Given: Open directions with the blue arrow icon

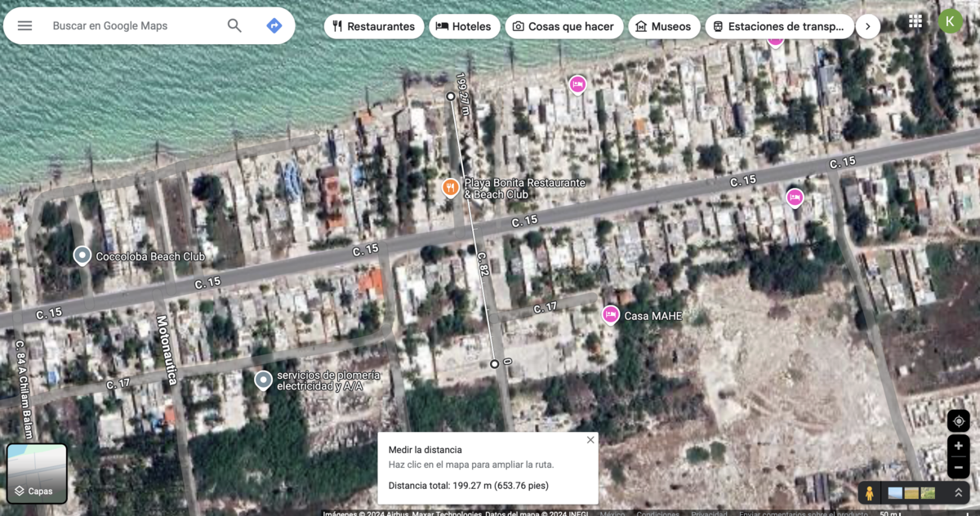Looking at the screenshot, I should tap(274, 26).
